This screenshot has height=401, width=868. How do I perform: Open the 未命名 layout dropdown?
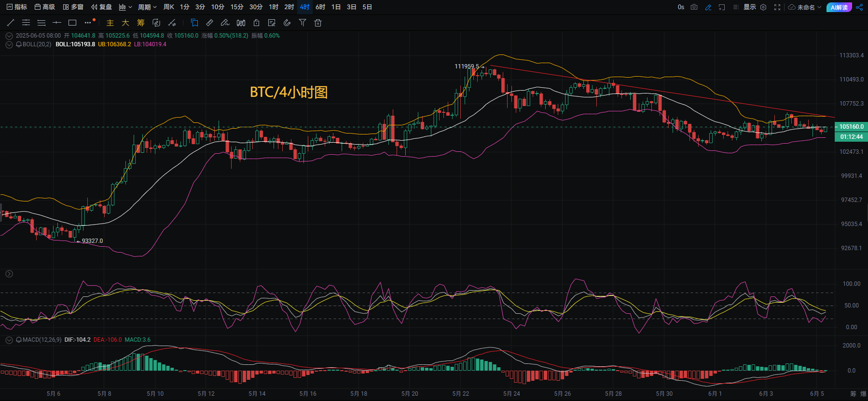[x=805, y=7]
